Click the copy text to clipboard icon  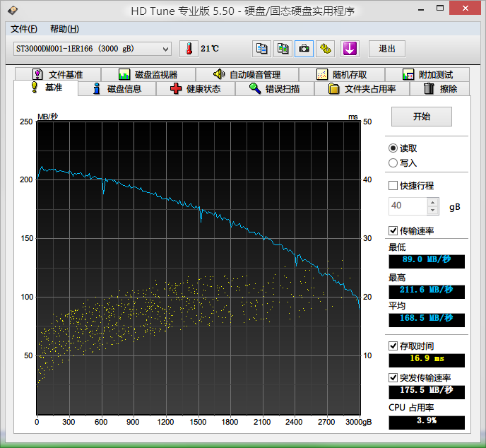click(262, 49)
